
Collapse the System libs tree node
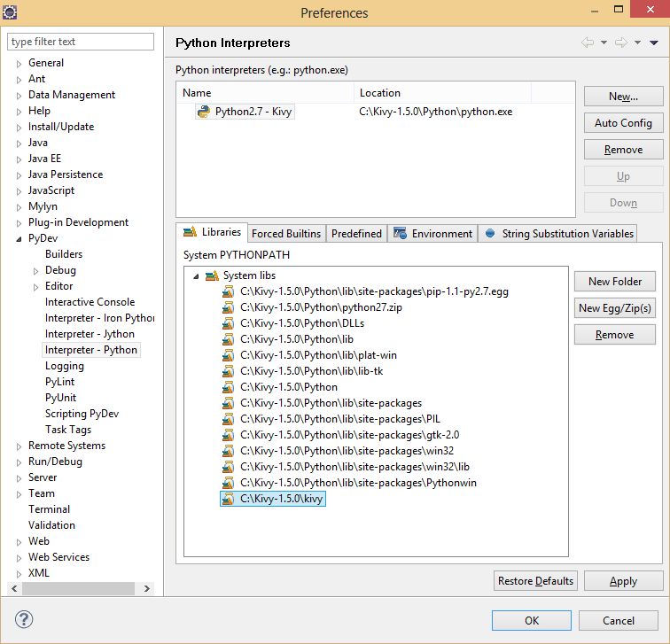[x=196, y=276]
